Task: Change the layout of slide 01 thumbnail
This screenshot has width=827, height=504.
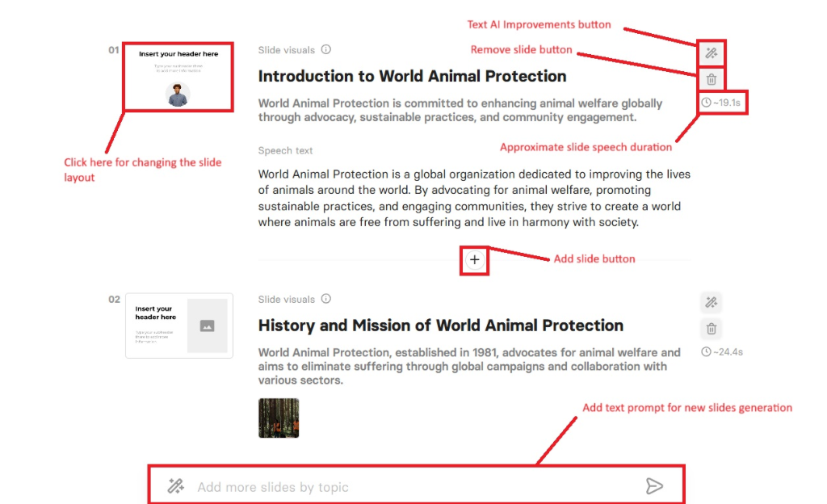Action: 178,77
